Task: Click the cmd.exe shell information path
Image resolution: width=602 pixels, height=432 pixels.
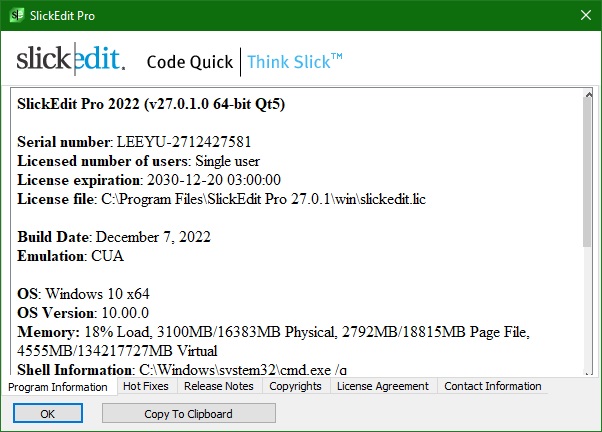Action: click(243, 369)
